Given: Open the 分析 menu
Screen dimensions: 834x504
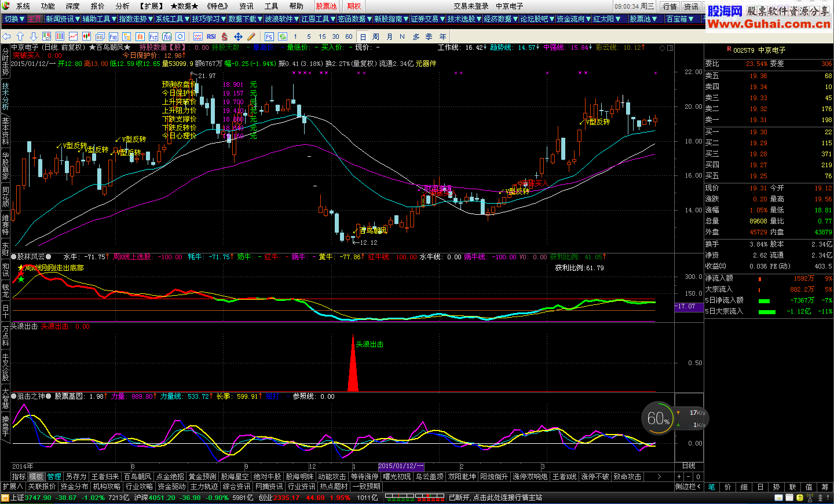Looking at the screenshot, I should 122,6.
